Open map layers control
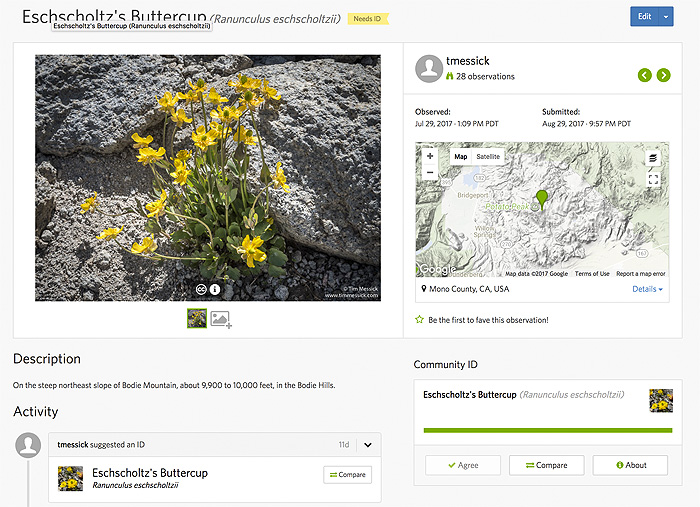 [x=653, y=159]
